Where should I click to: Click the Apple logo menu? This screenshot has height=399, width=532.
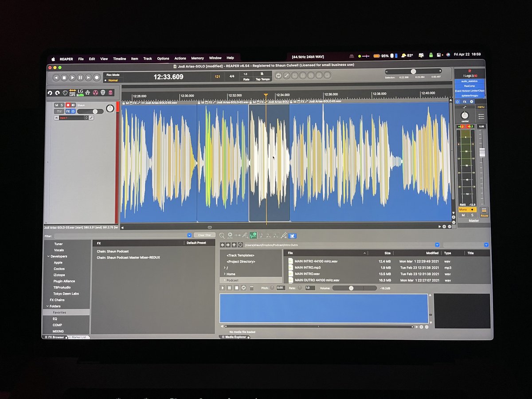[x=53, y=59]
